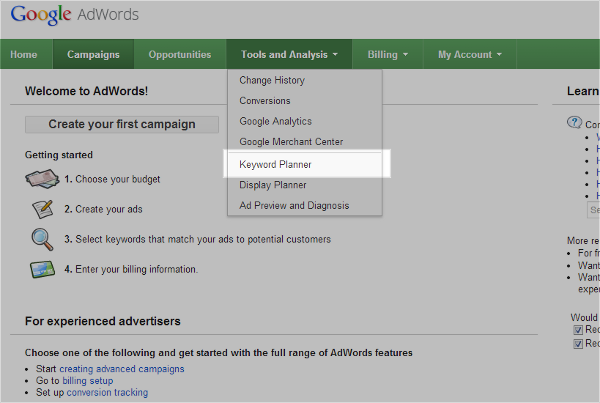Image resolution: width=600 pixels, height=403 pixels.
Task: Switch to the Campaigns tab
Action: tap(93, 54)
